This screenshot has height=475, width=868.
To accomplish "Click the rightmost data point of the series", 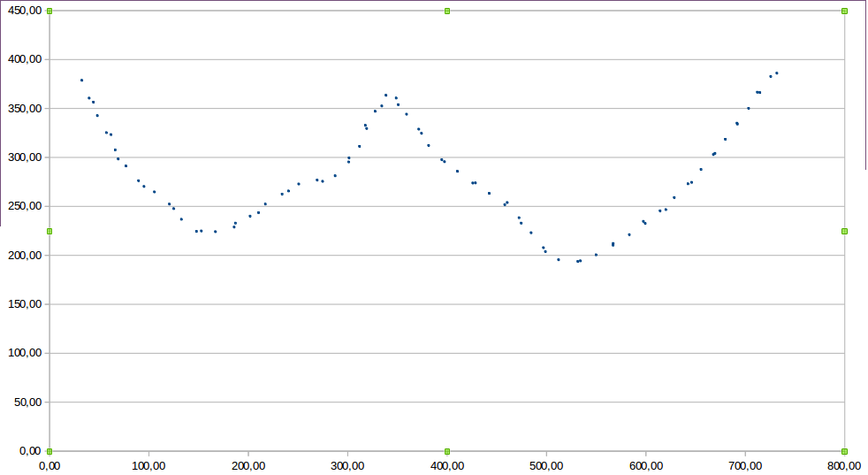I will click(x=777, y=73).
